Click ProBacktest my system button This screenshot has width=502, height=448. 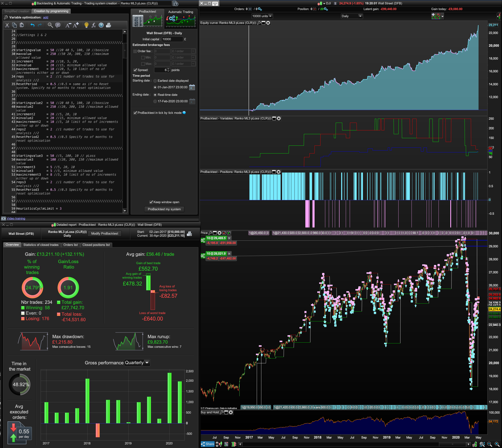(x=164, y=209)
